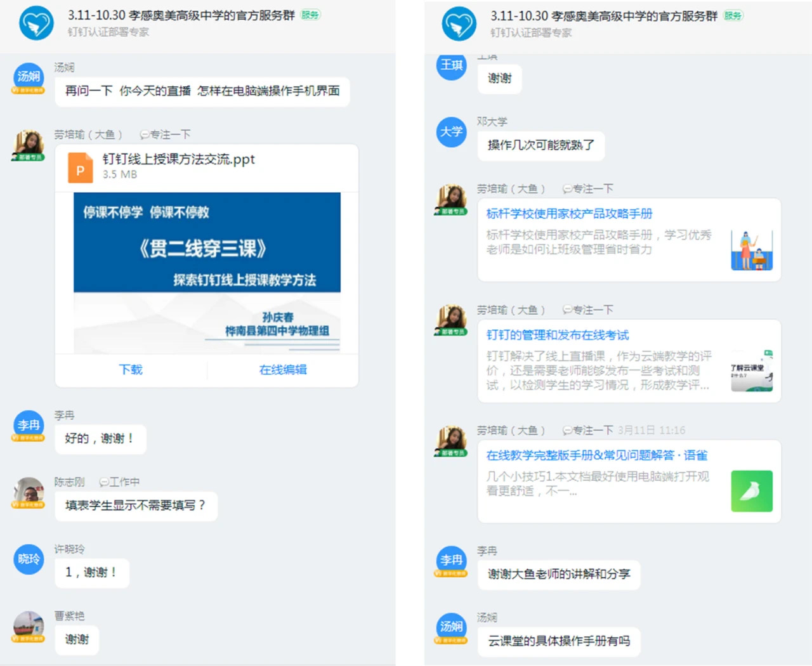Click message 云课堂的具体操作手册有吗
Screen dimensions: 812x666
(x=559, y=641)
